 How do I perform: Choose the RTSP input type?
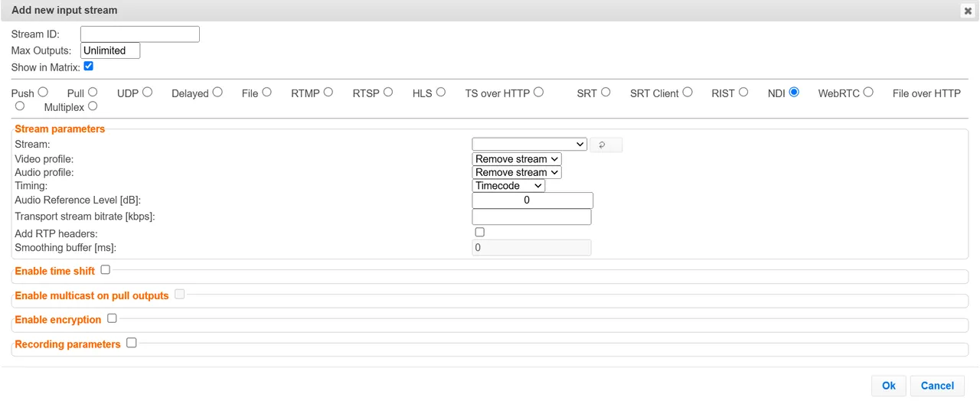[388, 92]
